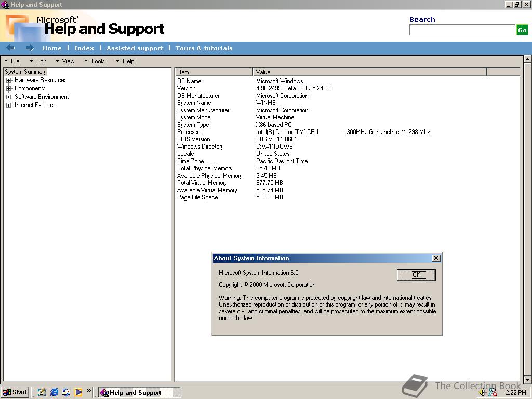Open the Index page
Image resolution: width=532 pixels, height=399 pixels.
click(x=84, y=48)
